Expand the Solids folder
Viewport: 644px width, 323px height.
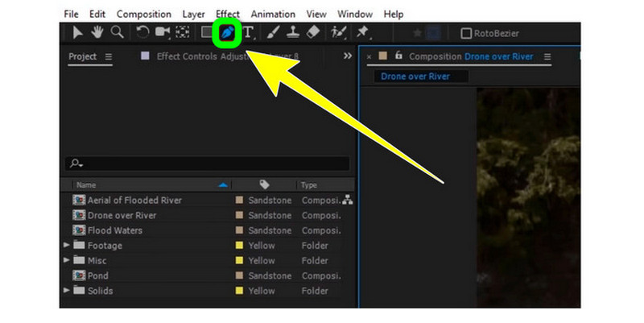tap(67, 290)
